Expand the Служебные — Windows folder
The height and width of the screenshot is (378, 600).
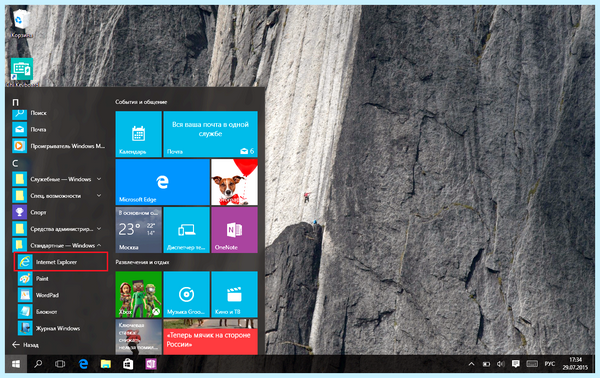[59, 179]
